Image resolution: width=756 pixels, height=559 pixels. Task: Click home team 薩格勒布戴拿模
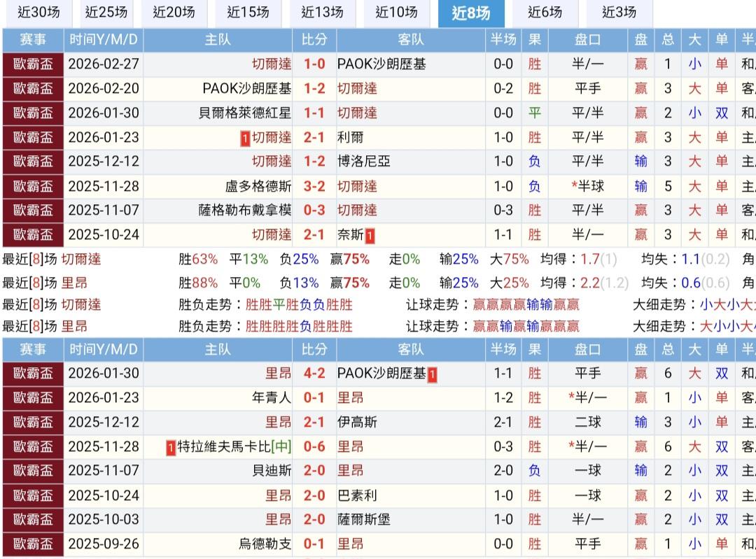245,210
